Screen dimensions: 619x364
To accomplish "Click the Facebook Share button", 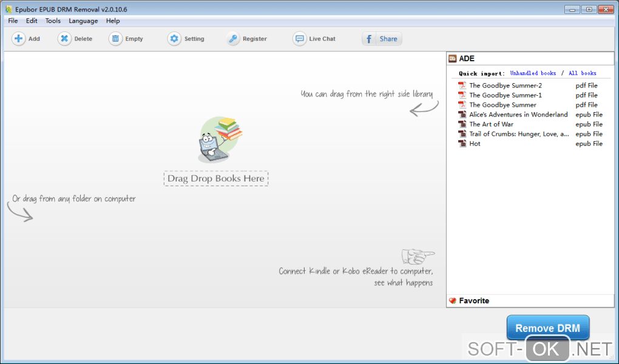I will 382,39.
